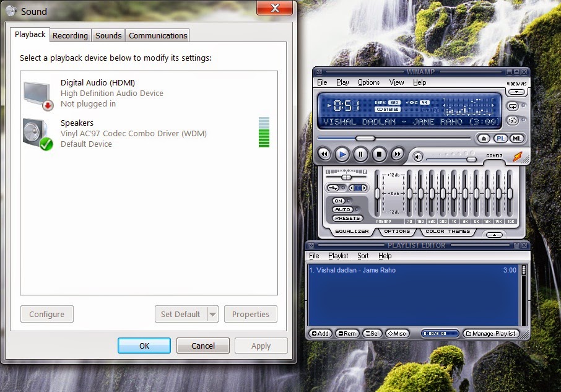561x392 pixels.
Task: Click the playlist editor scrollbar handle
Action: coord(524,269)
